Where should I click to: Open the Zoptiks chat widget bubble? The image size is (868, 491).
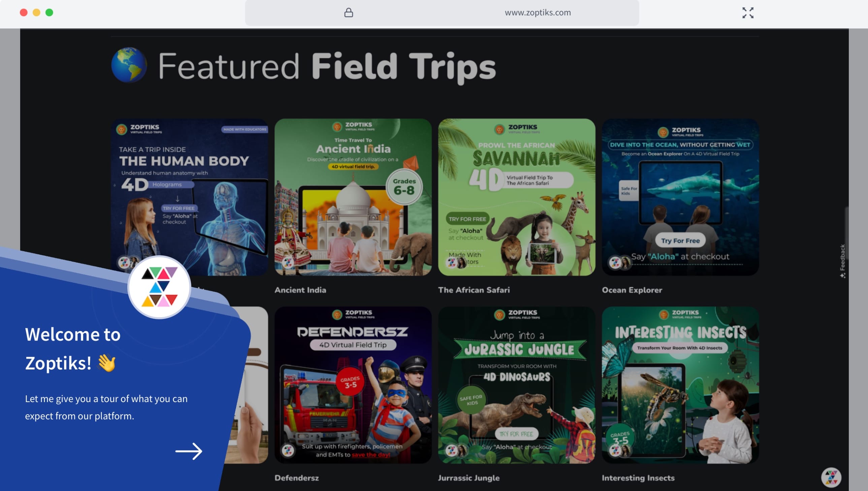coord(831,477)
